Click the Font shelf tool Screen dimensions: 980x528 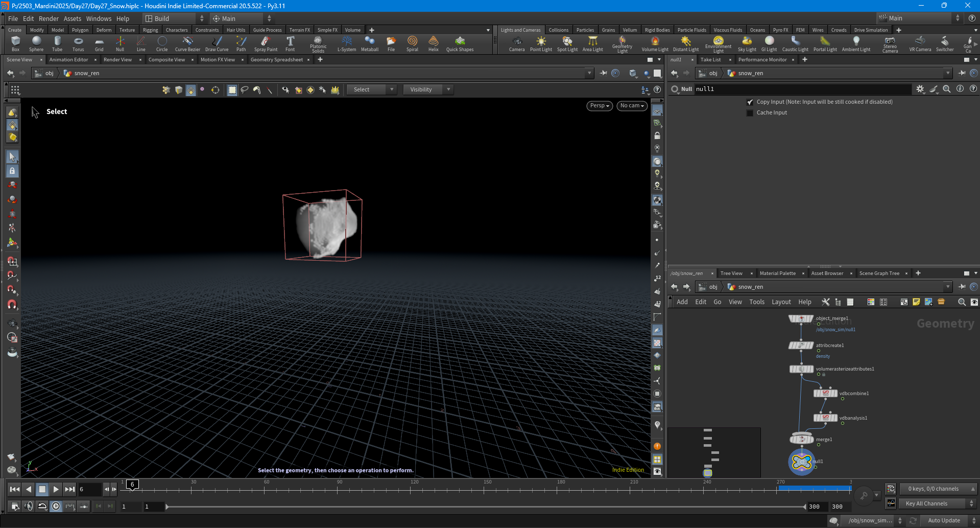(290, 44)
